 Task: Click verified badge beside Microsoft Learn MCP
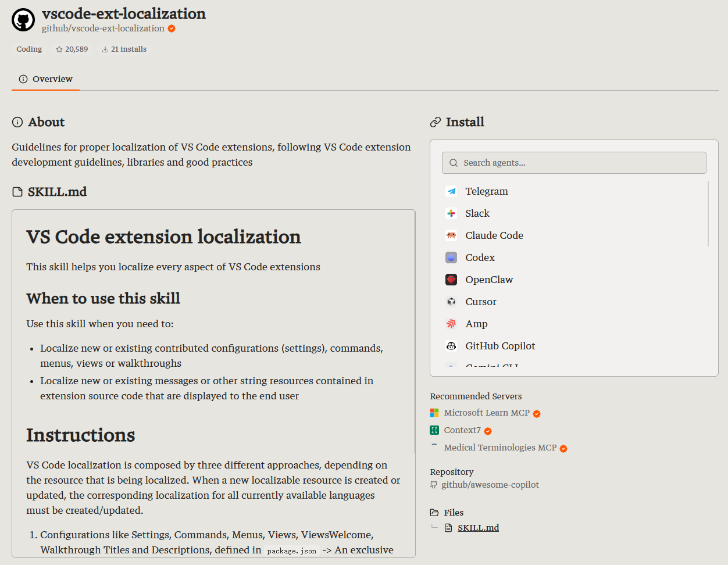click(537, 414)
